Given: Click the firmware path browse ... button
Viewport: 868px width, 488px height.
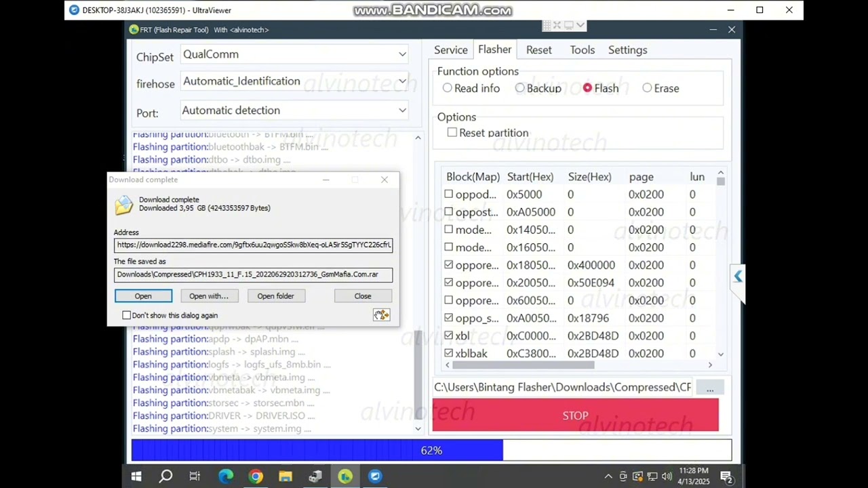Looking at the screenshot, I should [x=710, y=388].
